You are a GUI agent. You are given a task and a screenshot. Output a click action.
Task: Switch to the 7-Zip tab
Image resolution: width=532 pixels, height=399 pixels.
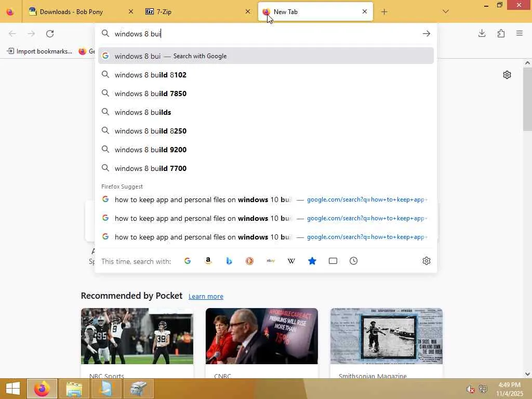pyautogui.click(x=197, y=12)
